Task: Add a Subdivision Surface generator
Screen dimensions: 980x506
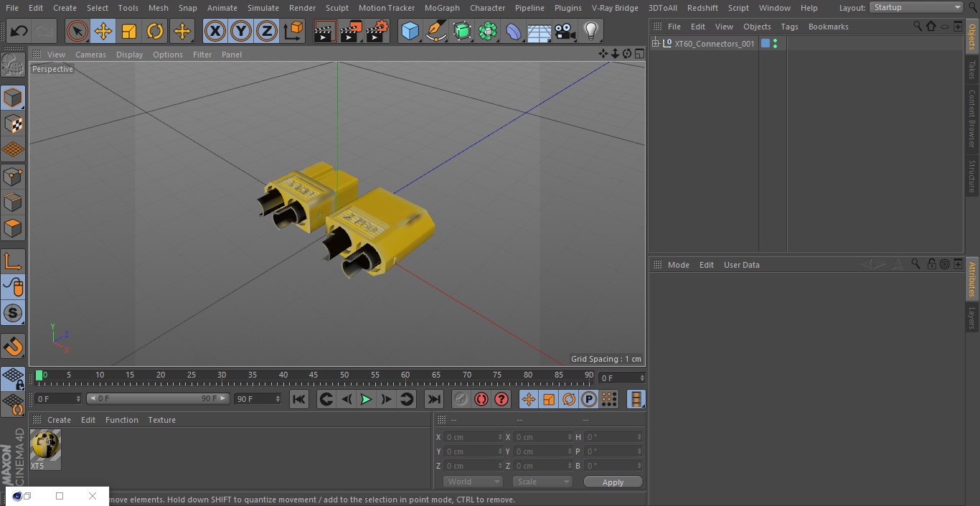Action: [x=462, y=31]
